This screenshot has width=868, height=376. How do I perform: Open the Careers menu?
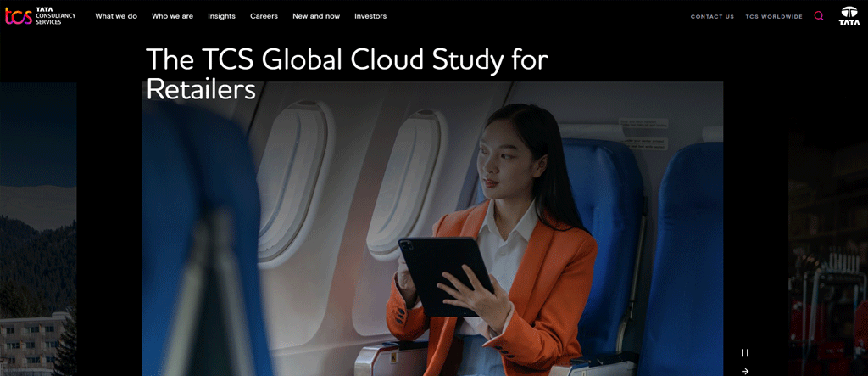click(264, 16)
